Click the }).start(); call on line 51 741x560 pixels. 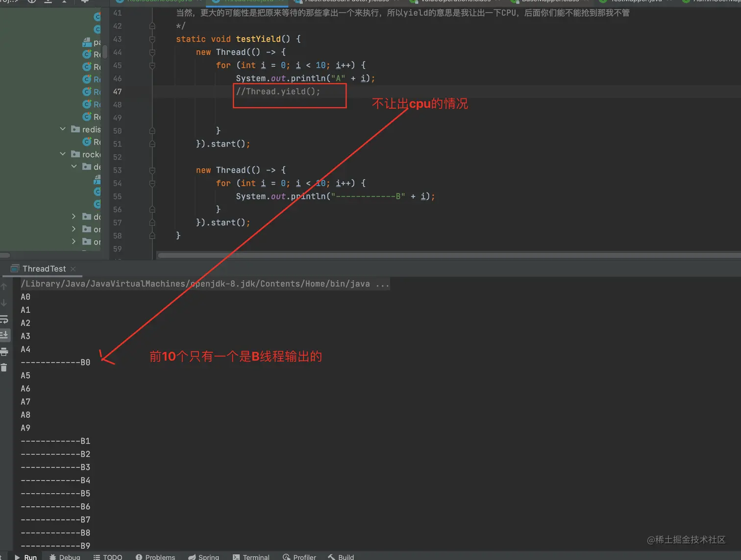click(x=223, y=144)
